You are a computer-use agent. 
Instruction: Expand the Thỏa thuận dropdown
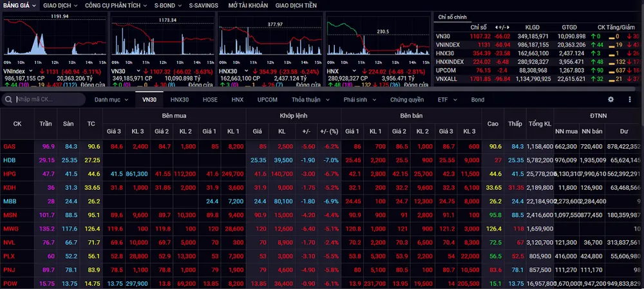pos(310,100)
